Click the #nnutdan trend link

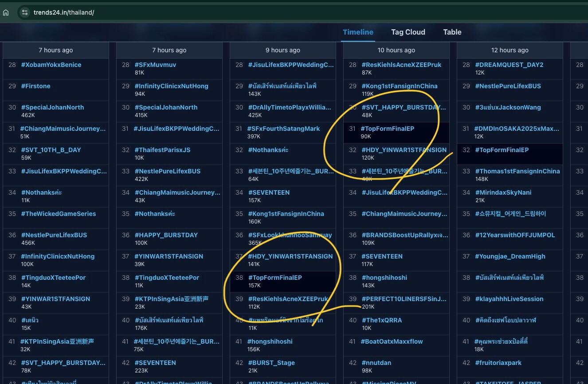[x=376, y=363]
